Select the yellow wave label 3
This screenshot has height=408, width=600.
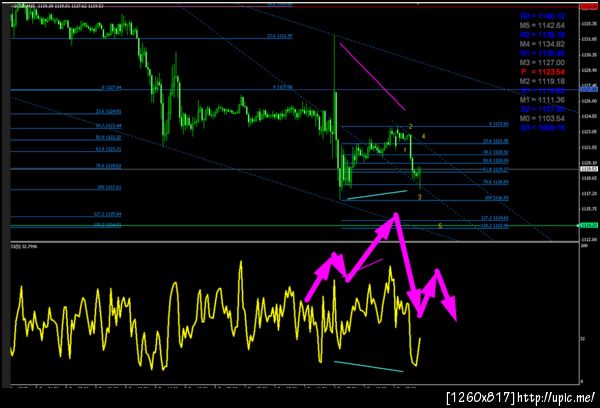coord(419,197)
